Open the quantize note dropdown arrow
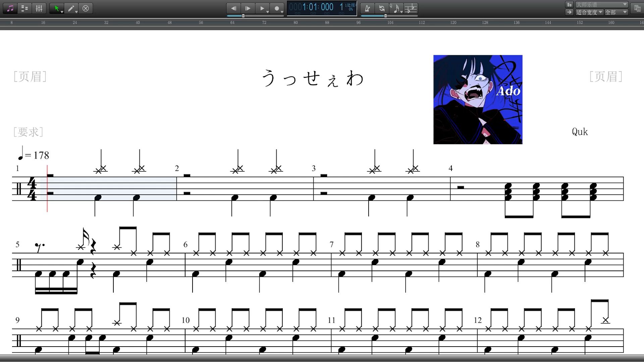This screenshot has height=362, width=644. click(401, 12)
